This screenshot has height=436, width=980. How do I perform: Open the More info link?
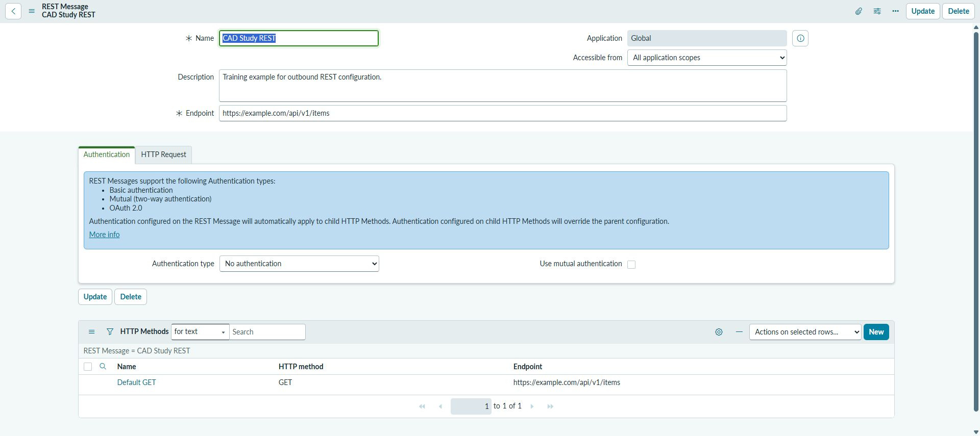pos(104,235)
